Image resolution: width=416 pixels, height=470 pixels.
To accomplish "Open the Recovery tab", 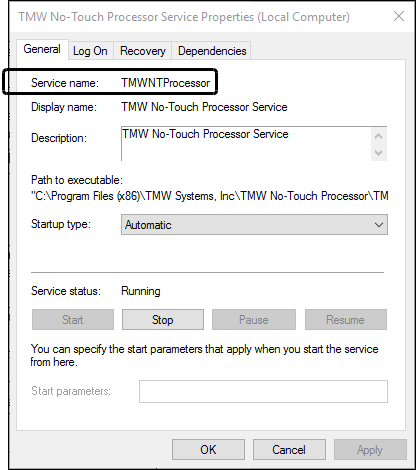I will pos(143,51).
